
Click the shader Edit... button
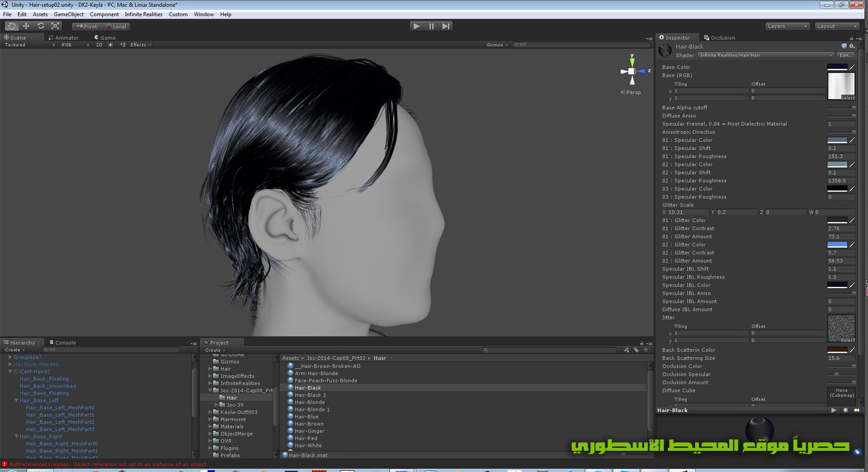coord(846,55)
